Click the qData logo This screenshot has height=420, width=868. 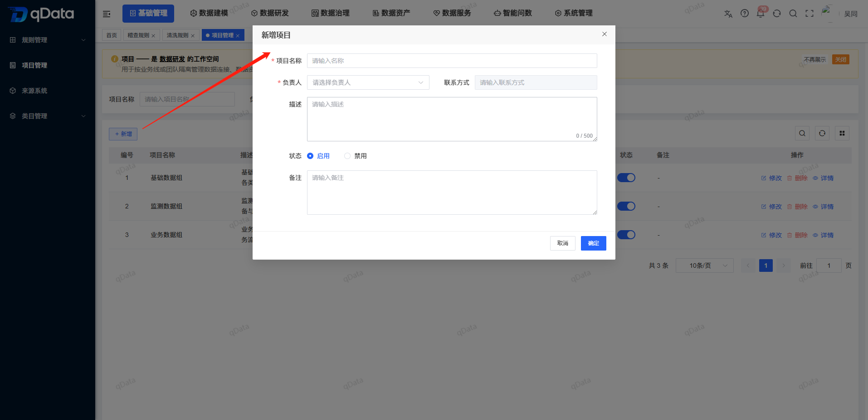[x=41, y=14]
